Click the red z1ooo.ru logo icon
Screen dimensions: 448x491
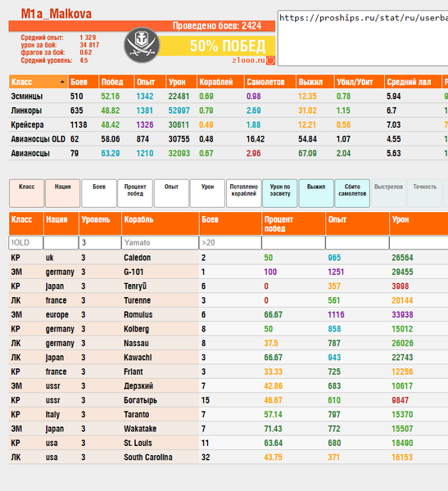[271, 60]
